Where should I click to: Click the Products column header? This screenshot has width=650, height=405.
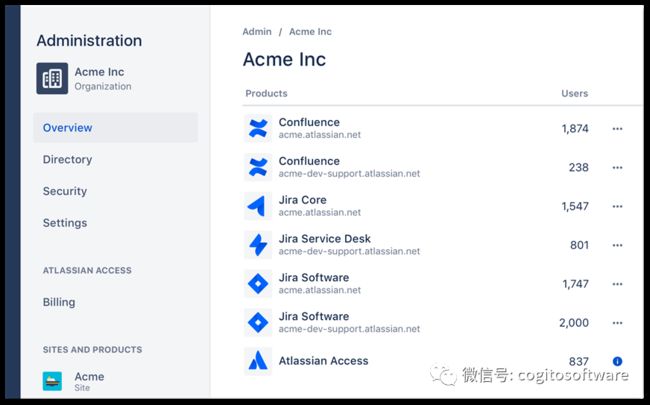pos(266,93)
